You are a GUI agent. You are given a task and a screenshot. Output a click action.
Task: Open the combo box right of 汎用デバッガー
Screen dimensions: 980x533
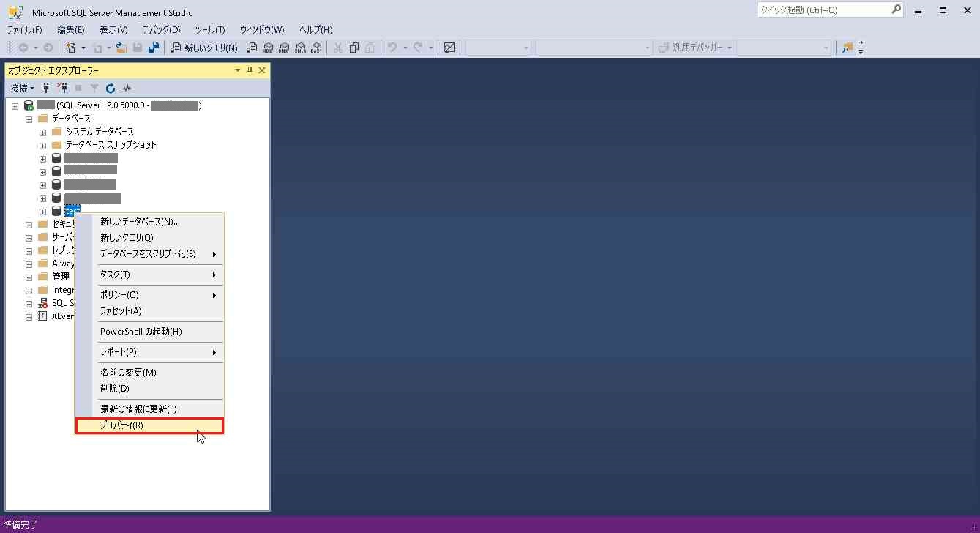tap(784, 48)
